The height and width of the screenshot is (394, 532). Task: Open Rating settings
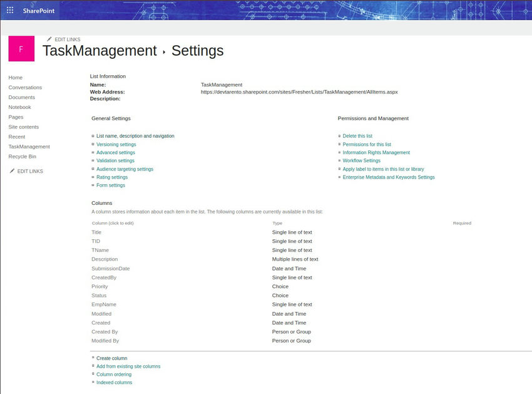(113, 177)
